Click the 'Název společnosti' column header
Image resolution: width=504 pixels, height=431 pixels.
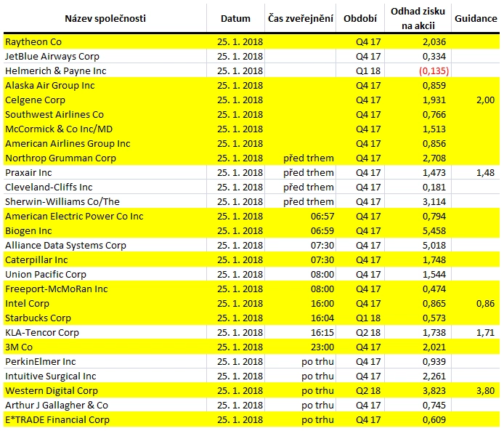pyautogui.click(x=105, y=19)
